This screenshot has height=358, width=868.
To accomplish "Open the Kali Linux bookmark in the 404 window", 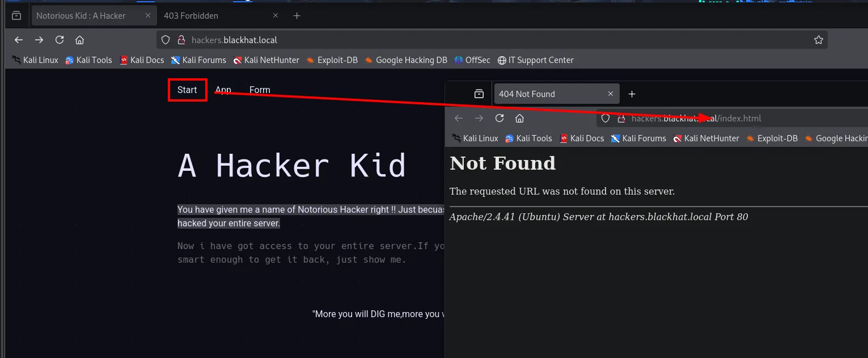I will click(476, 138).
